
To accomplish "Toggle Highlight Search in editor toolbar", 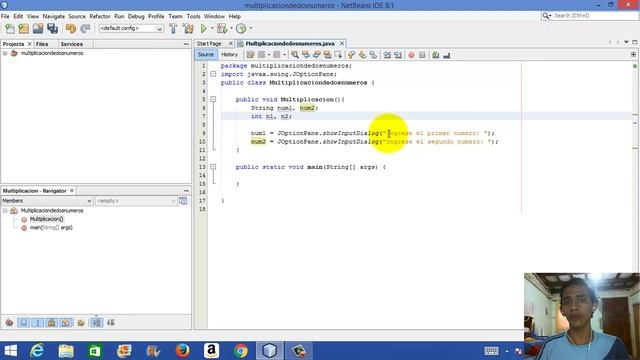I will click(327, 55).
